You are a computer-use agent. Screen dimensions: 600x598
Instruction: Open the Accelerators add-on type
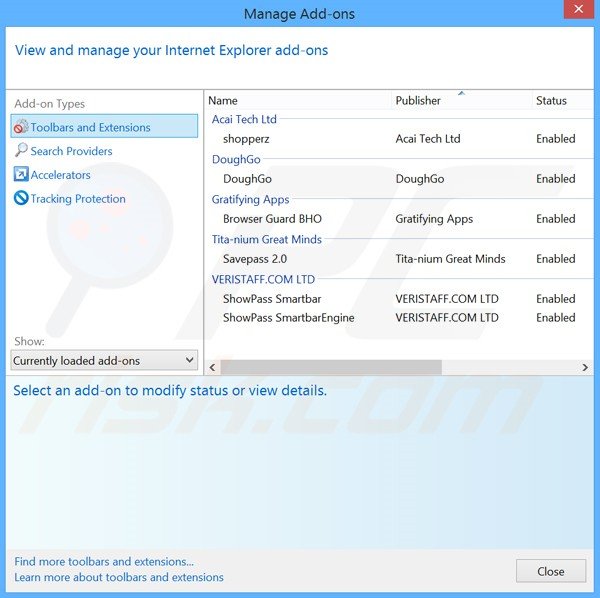click(x=60, y=175)
